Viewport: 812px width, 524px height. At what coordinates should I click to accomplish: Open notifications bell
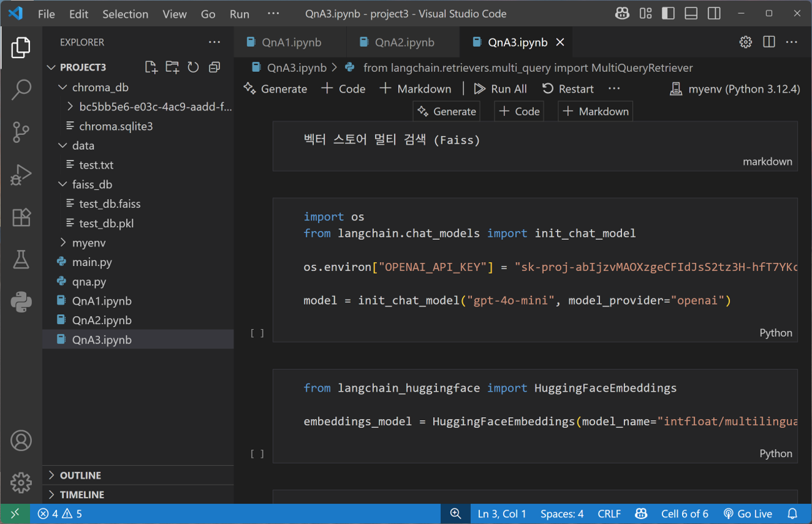click(x=793, y=514)
